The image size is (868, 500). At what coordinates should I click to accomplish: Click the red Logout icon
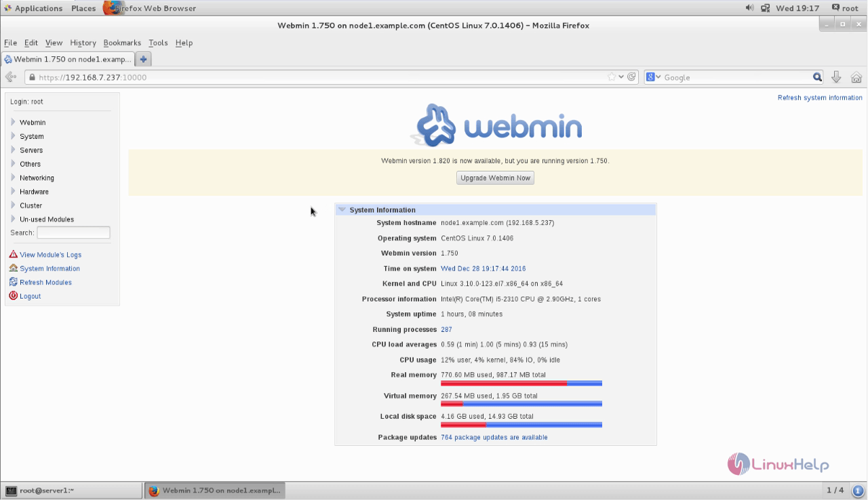click(x=14, y=296)
